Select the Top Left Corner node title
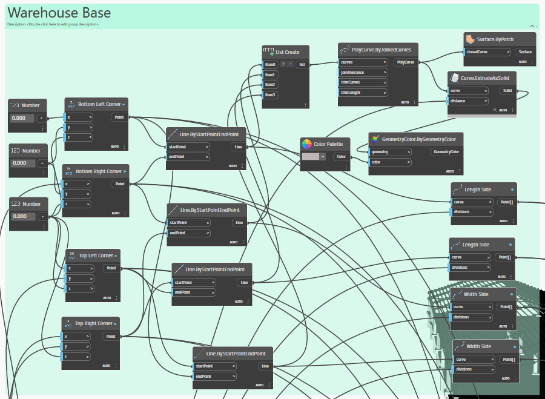The width and height of the screenshot is (545, 399). [96, 255]
